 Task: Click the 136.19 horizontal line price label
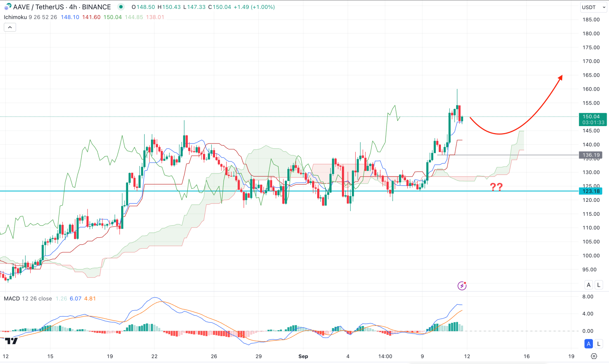point(591,155)
